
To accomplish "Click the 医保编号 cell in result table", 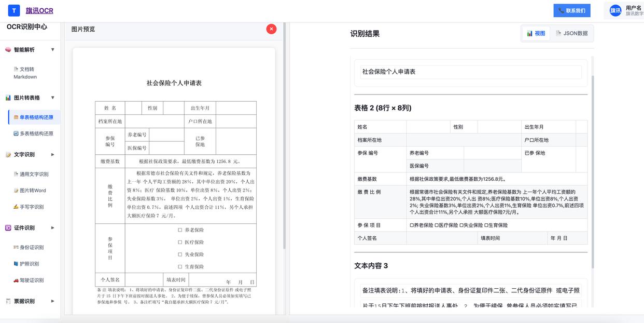I will coord(435,166).
